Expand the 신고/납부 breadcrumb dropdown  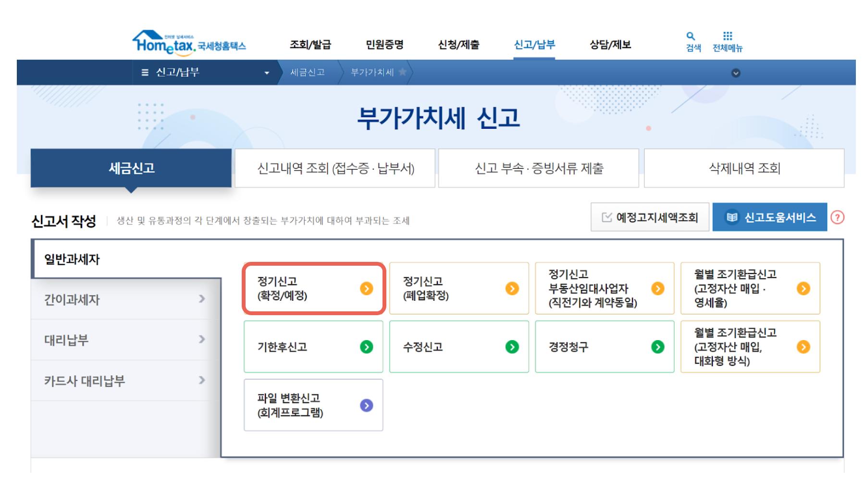click(267, 73)
